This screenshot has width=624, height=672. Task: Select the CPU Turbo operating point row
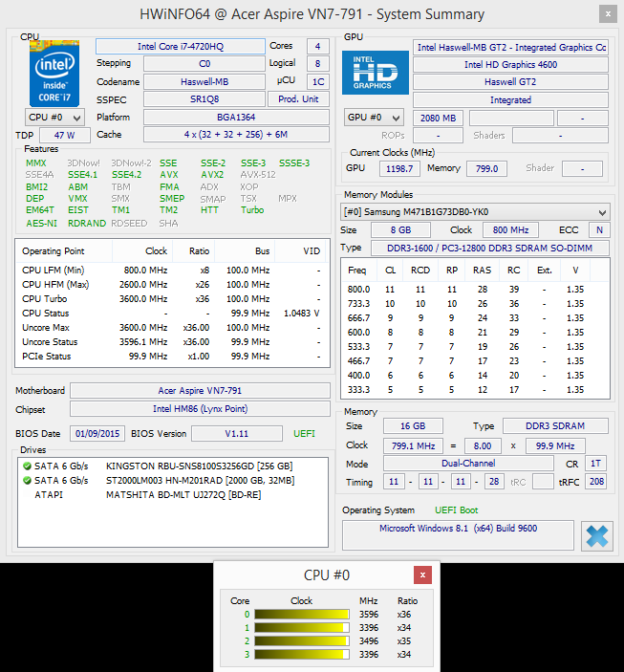pyautogui.click(x=172, y=298)
